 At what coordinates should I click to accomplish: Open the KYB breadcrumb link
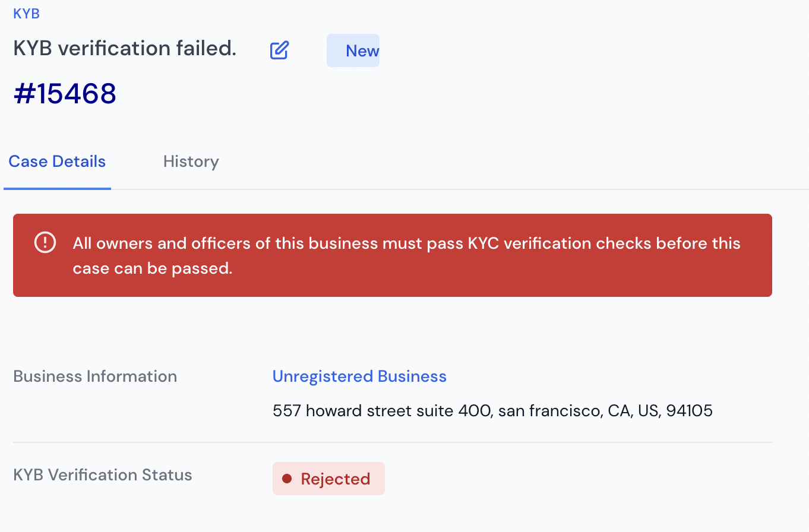point(27,14)
